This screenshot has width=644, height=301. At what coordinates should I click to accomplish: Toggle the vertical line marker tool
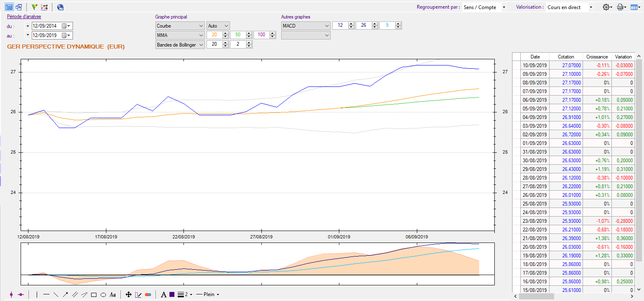[37, 294]
